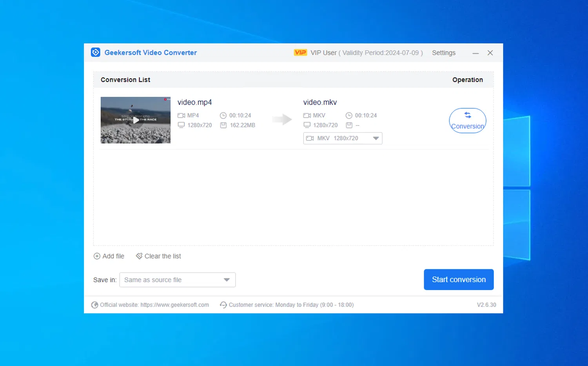Screen dimensions: 588x366
Task: Click the Add file label
Action: click(x=113, y=256)
